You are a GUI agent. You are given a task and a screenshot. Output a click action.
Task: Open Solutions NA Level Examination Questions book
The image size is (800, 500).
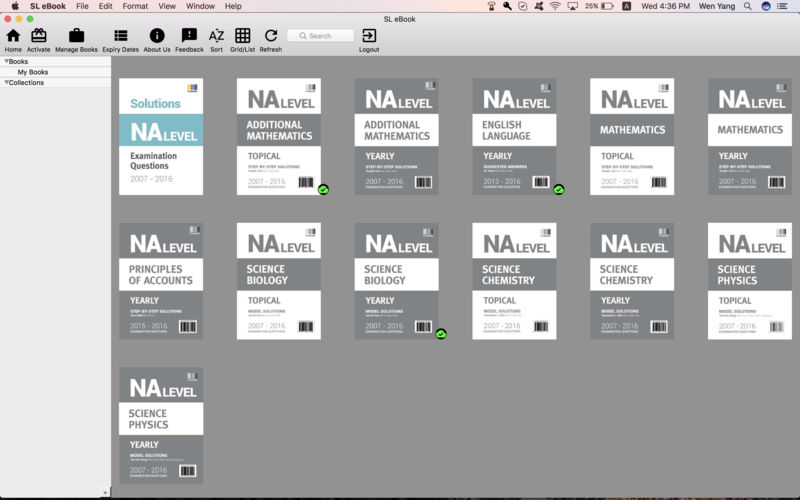tap(161, 136)
